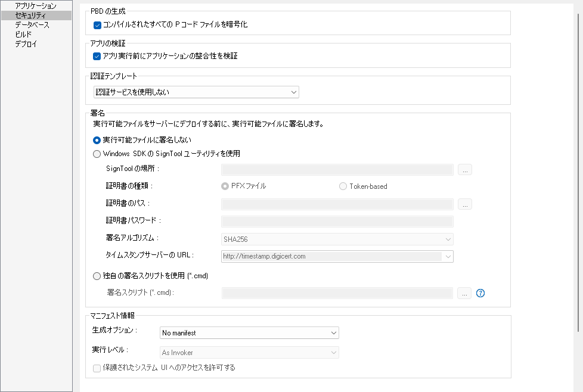Open the 署名アルゴリズム SHA256 dropdown
This screenshot has width=583, height=392.
pyautogui.click(x=337, y=239)
